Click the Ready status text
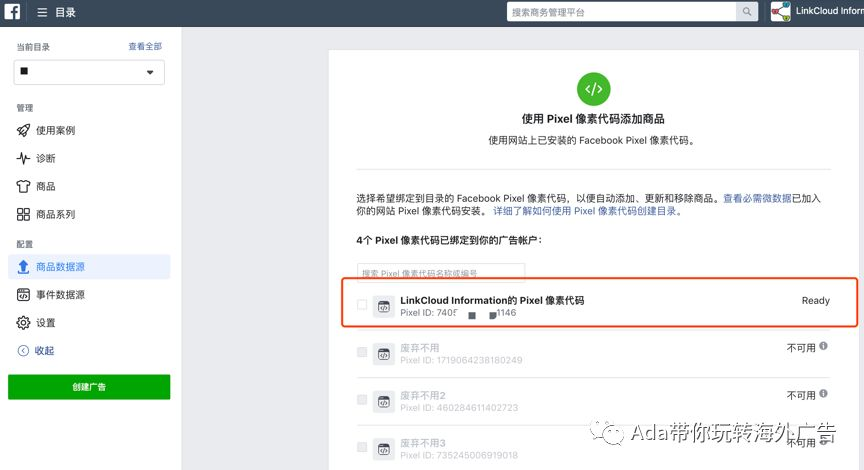The image size is (864, 470). point(816,300)
